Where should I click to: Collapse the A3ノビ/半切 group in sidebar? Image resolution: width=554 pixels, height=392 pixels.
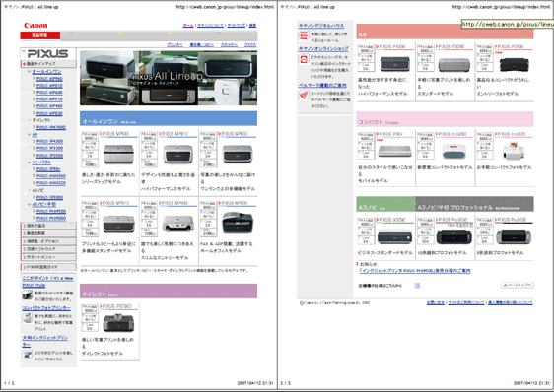[30, 204]
